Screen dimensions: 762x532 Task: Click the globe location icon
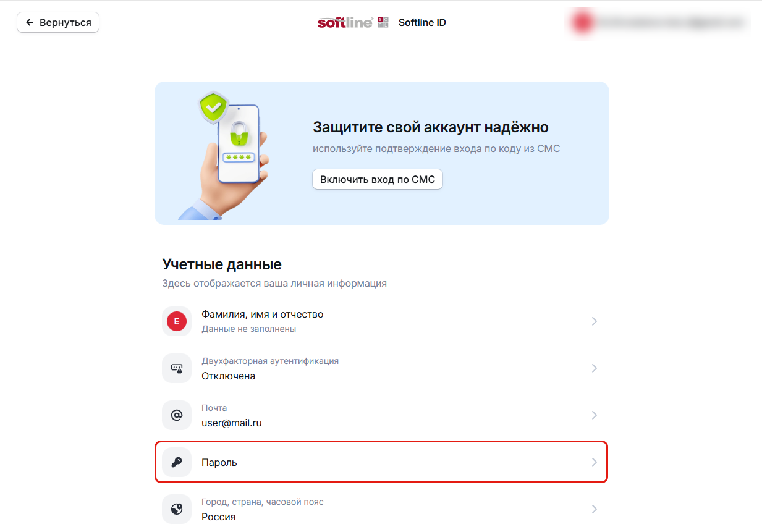click(x=177, y=509)
